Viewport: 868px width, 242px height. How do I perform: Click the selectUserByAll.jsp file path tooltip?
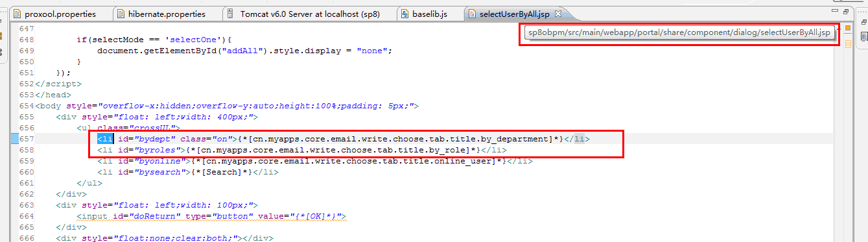pos(679,33)
